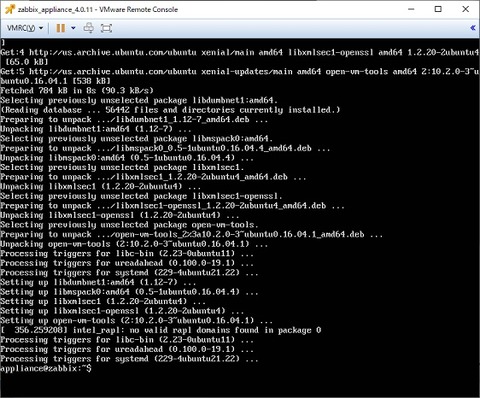This screenshot has width=480, height=398.
Task: Click the Setting up open-vm-tools line
Action: tap(137, 321)
